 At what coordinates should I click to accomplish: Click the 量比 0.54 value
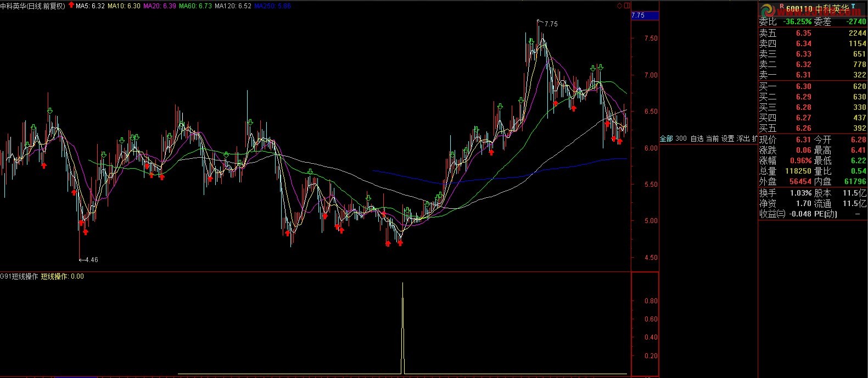(859, 171)
